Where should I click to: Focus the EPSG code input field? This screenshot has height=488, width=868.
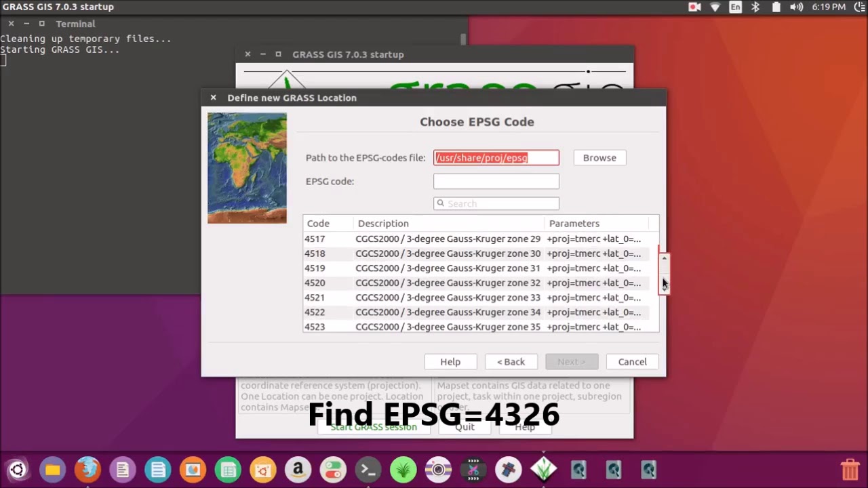pos(496,182)
